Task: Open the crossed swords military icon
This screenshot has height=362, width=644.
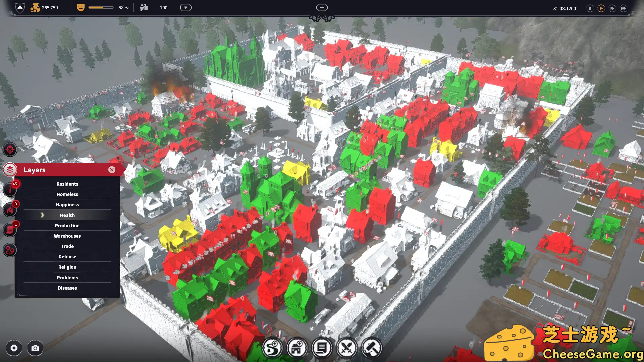Action: click(x=346, y=348)
